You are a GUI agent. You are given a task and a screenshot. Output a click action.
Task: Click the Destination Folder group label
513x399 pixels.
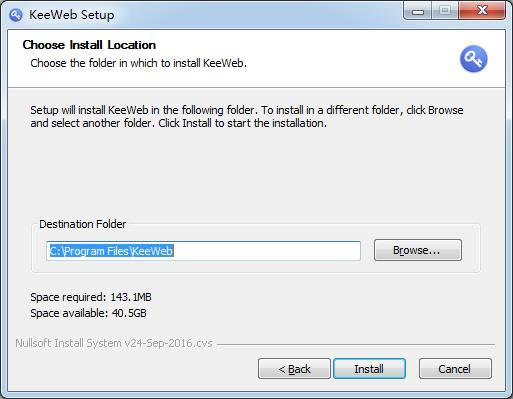83,224
